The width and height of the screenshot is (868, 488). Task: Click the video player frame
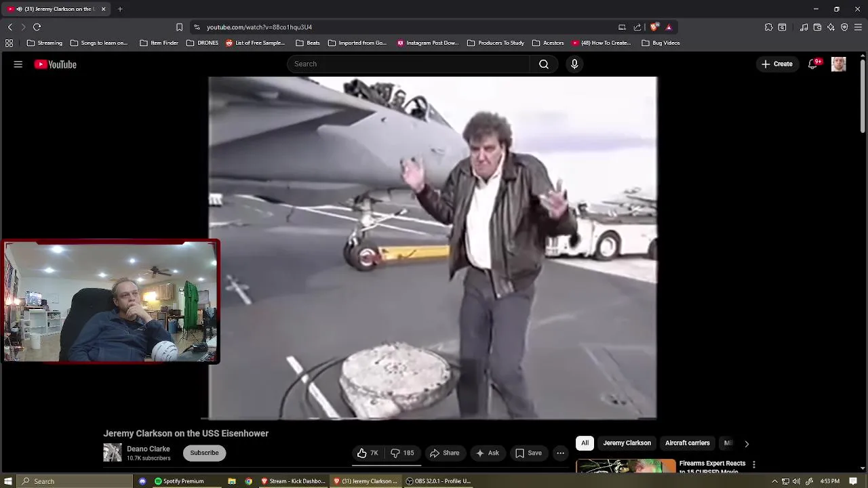tap(433, 248)
